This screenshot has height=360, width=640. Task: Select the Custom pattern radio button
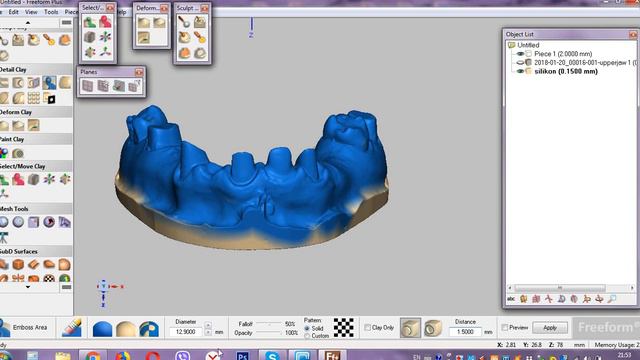pos(307,336)
